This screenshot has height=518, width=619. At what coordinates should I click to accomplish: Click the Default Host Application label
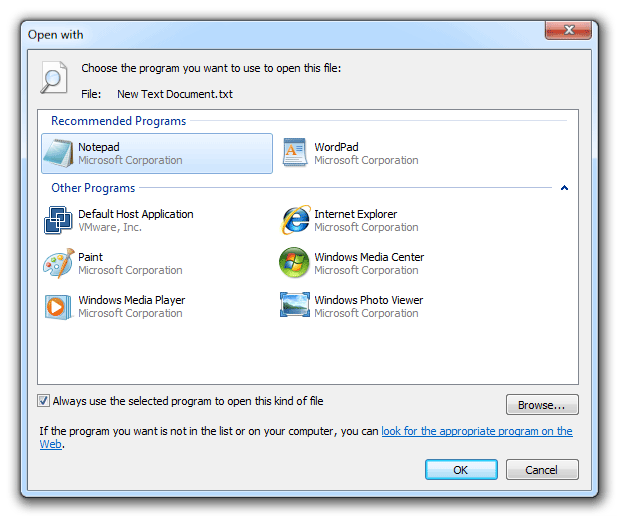136,214
